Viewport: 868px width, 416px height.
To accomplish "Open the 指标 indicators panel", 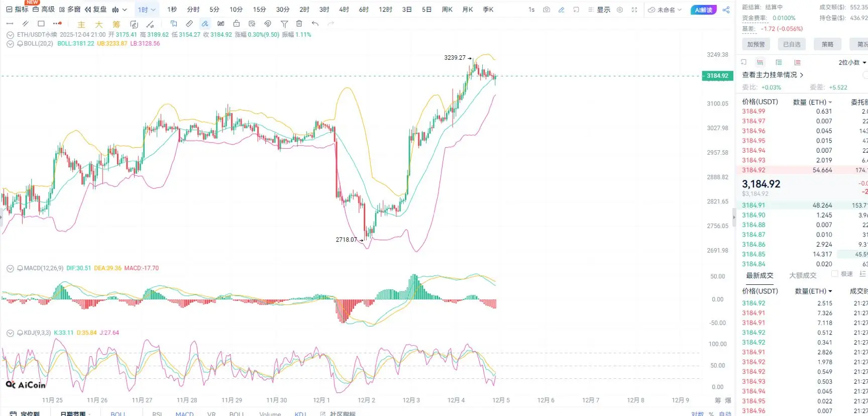I will 17,10.
